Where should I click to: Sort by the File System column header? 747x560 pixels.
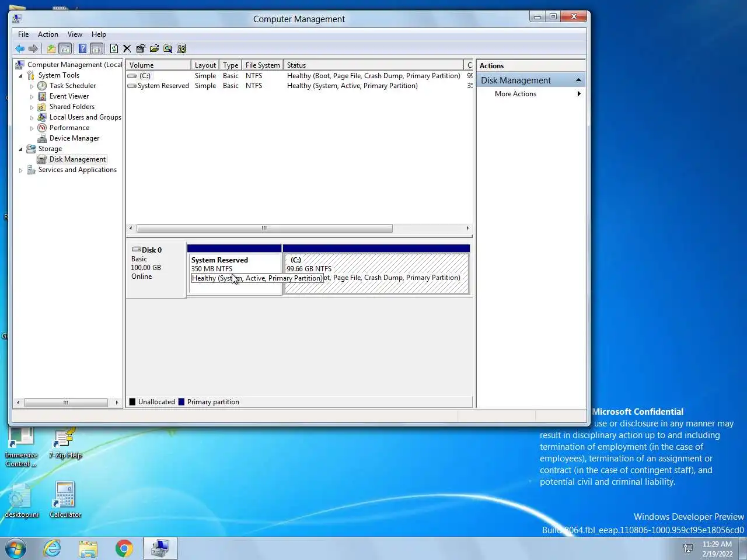(x=263, y=65)
